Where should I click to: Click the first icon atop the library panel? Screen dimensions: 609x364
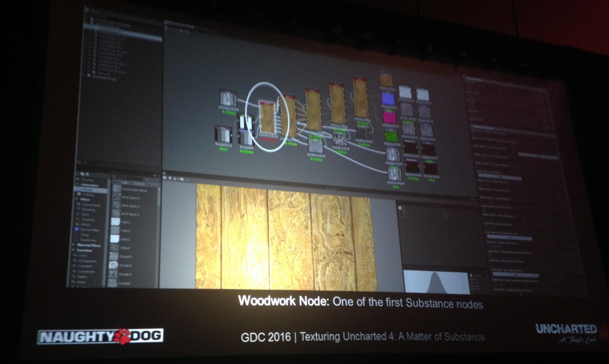click(x=82, y=174)
